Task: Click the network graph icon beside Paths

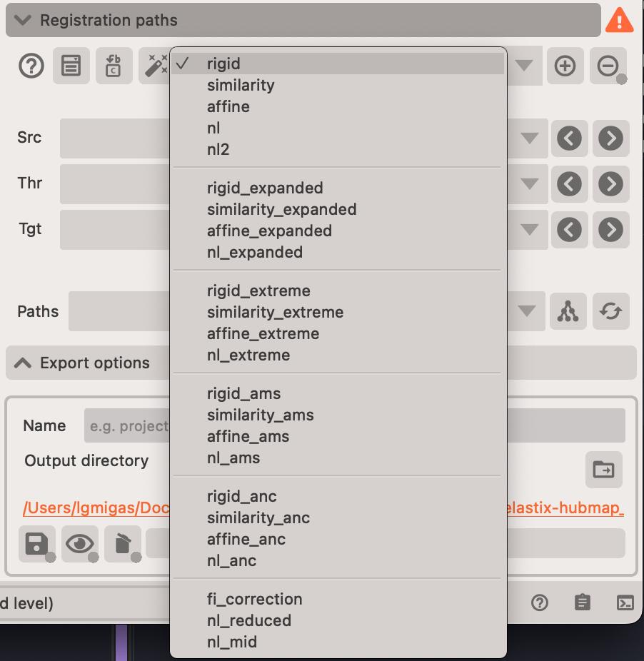Action: coord(568,311)
